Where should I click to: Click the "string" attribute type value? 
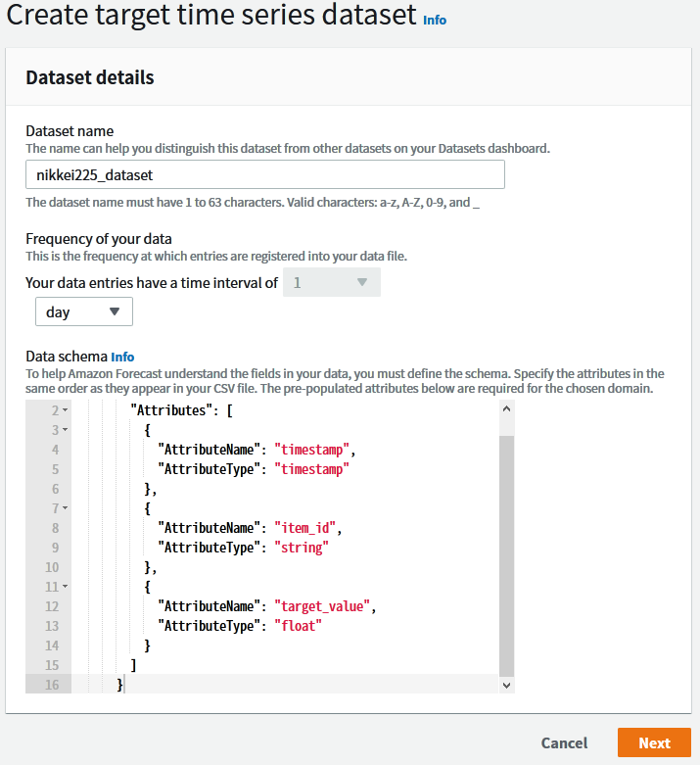(303, 548)
